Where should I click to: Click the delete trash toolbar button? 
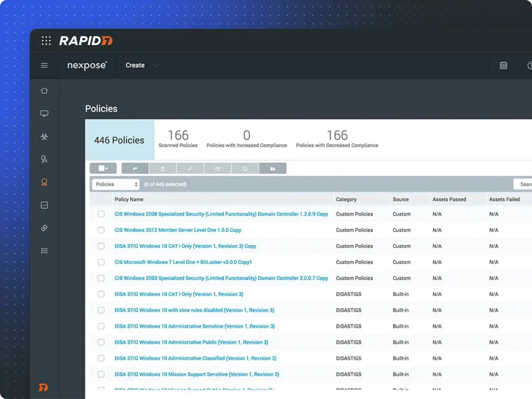(x=163, y=168)
